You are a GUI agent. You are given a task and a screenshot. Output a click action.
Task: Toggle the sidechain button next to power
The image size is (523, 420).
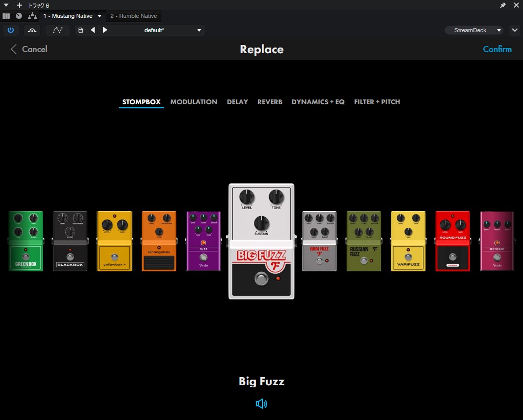32,30
